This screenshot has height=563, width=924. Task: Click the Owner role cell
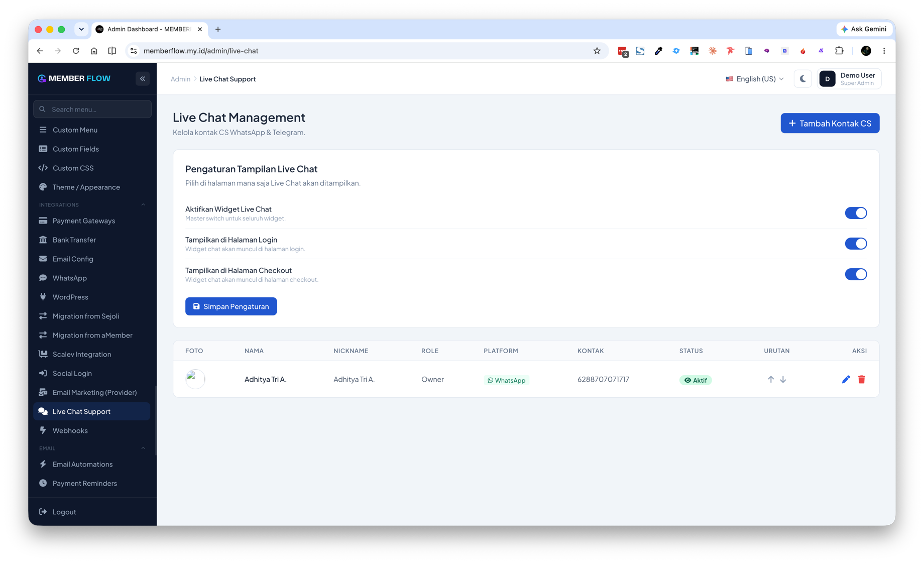point(432,379)
